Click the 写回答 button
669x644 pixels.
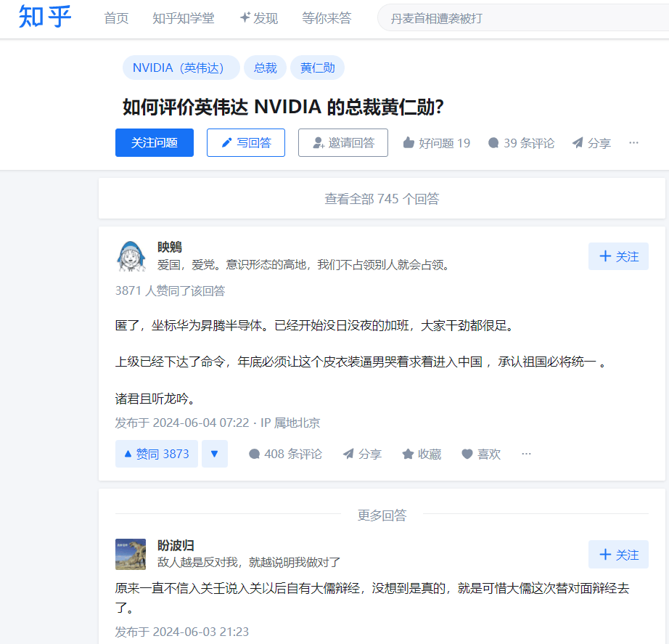(x=246, y=142)
